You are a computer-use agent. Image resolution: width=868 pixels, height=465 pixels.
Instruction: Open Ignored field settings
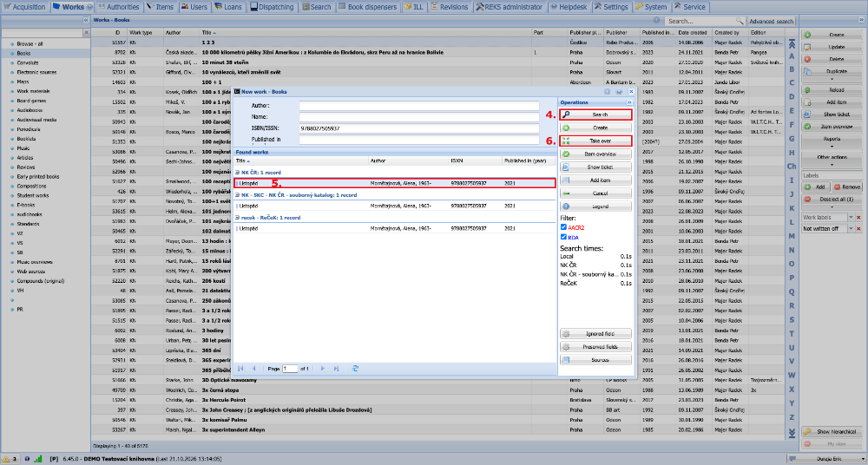(x=595, y=334)
